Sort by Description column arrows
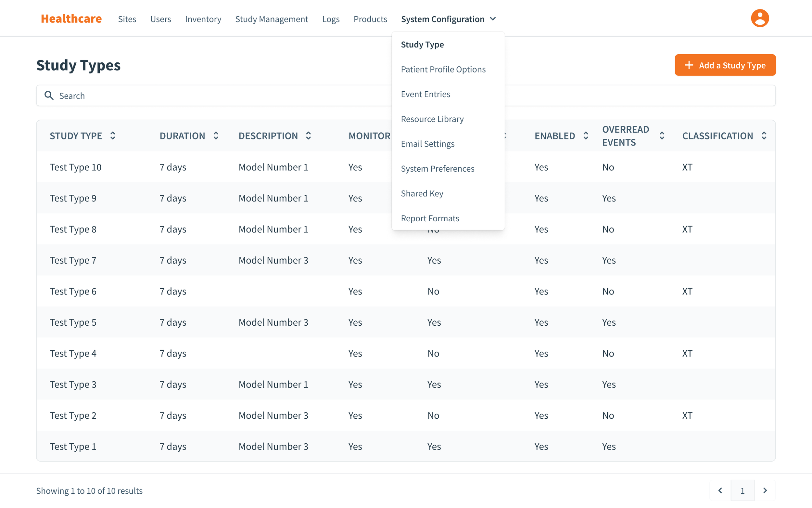 tap(308, 136)
